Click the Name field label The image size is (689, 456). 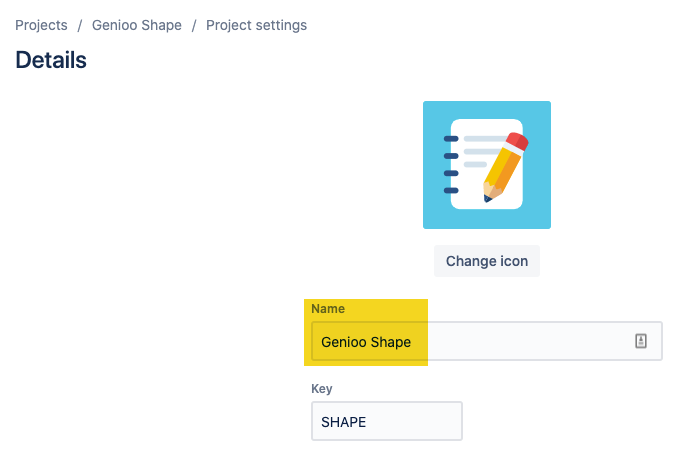tap(328, 308)
